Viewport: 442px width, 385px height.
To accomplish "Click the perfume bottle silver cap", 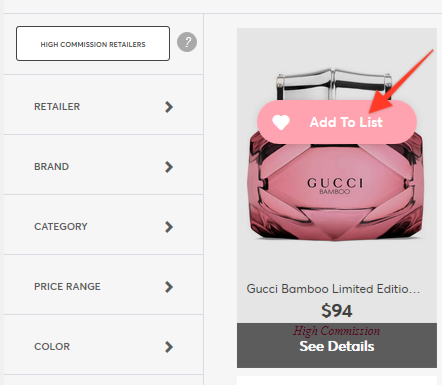I will (334, 83).
